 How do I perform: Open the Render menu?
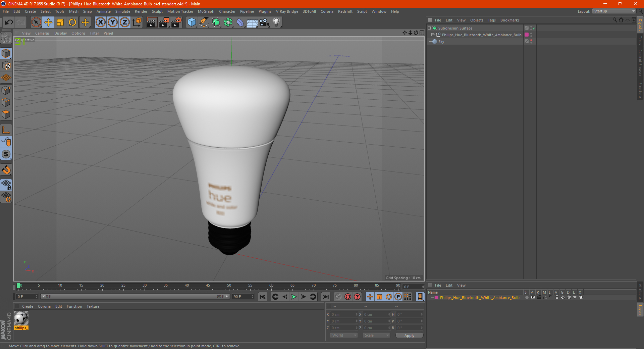point(141,11)
